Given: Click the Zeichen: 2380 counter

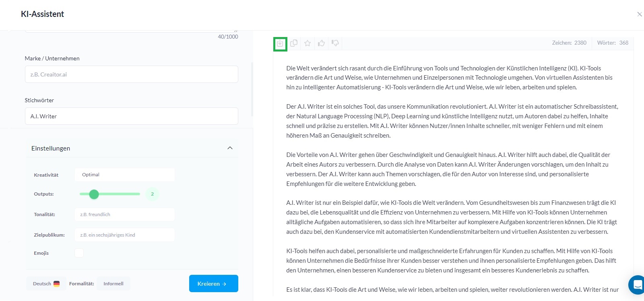Looking at the screenshot, I should (x=569, y=43).
